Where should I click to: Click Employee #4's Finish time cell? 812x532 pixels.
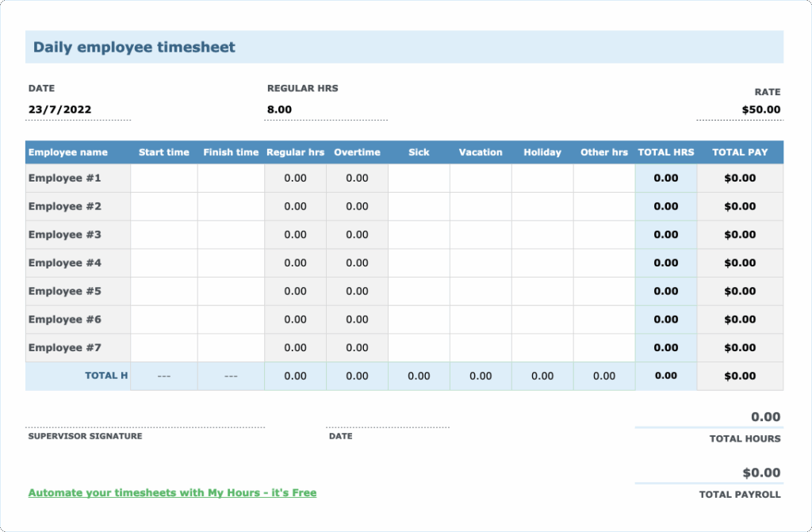point(231,262)
